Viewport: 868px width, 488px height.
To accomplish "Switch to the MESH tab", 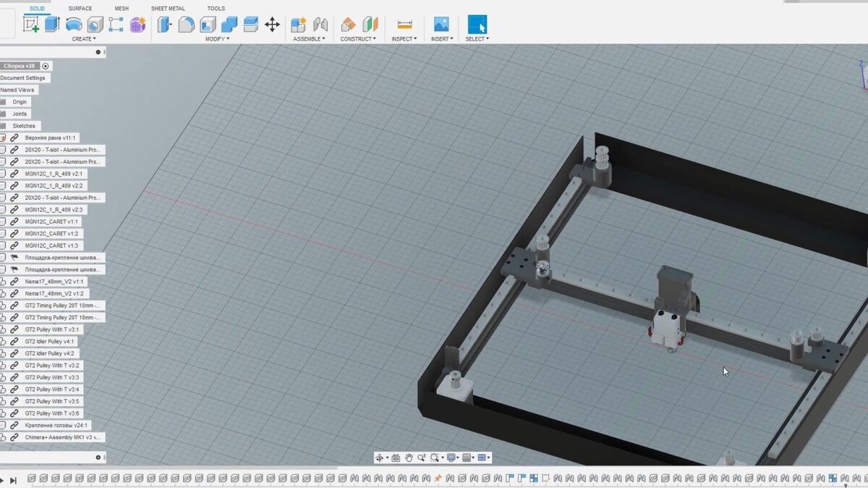I will (122, 9).
